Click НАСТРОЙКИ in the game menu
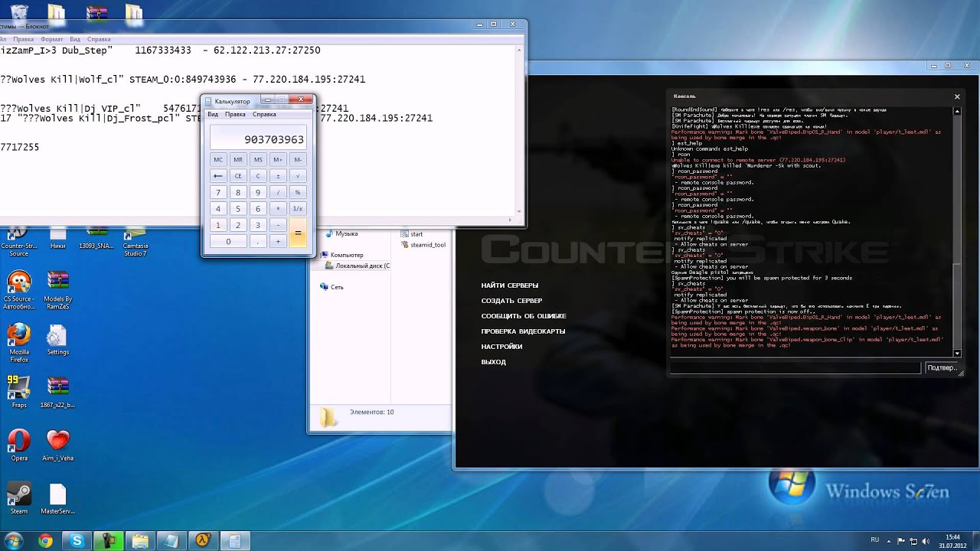 [501, 347]
